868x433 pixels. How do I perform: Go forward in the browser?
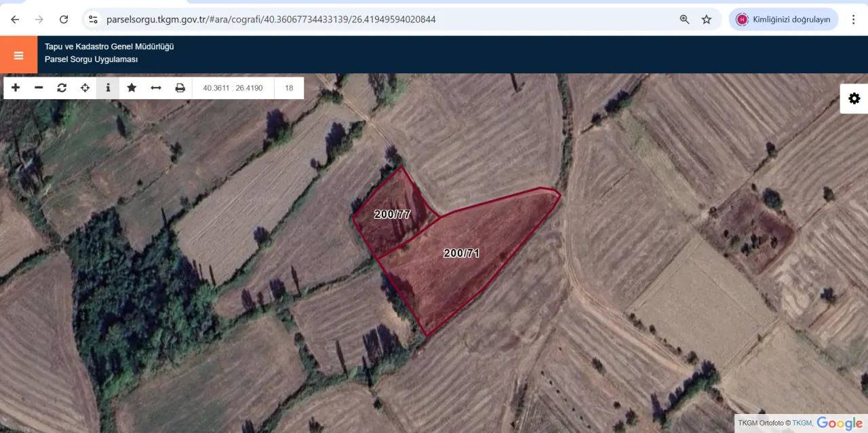click(39, 19)
